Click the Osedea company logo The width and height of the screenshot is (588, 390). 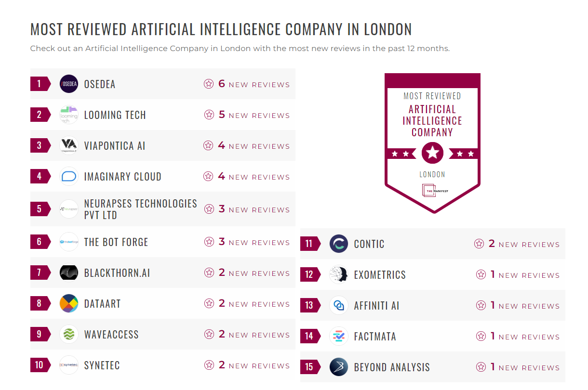coord(68,84)
